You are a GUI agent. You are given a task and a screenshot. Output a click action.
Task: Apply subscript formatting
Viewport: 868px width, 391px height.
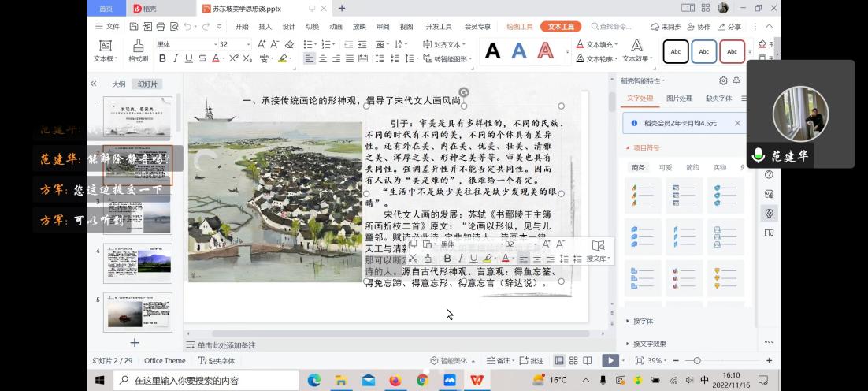[247, 58]
